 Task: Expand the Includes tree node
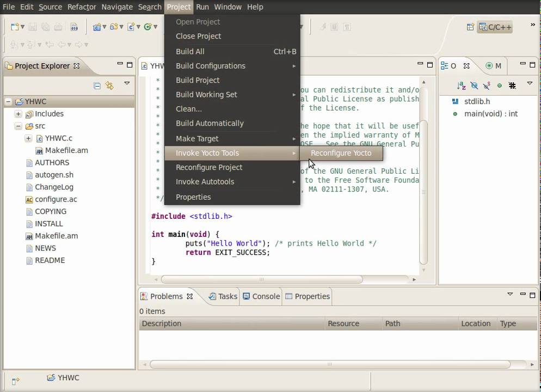[x=18, y=114]
